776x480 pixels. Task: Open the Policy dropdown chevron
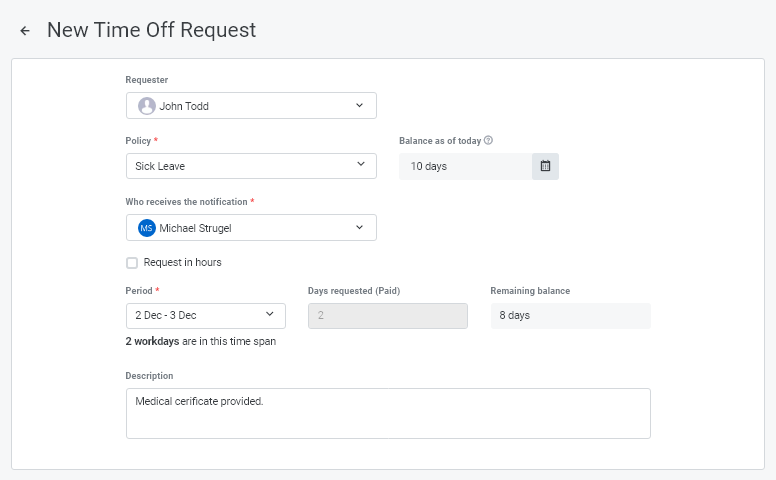pyautogui.click(x=360, y=166)
